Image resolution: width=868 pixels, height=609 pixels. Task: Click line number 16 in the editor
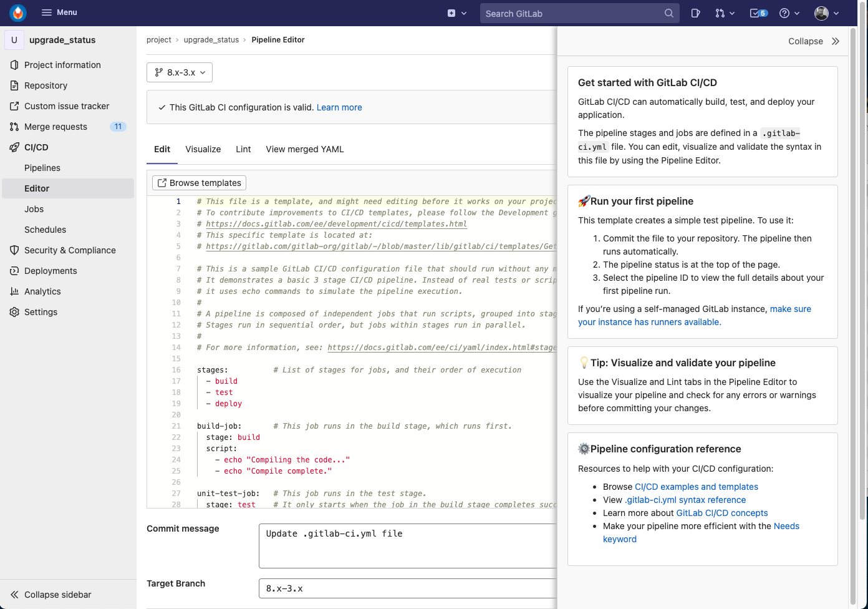(176, 370)
